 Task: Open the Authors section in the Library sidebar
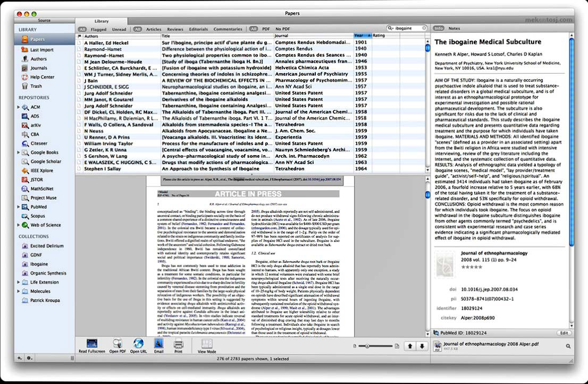38,59
